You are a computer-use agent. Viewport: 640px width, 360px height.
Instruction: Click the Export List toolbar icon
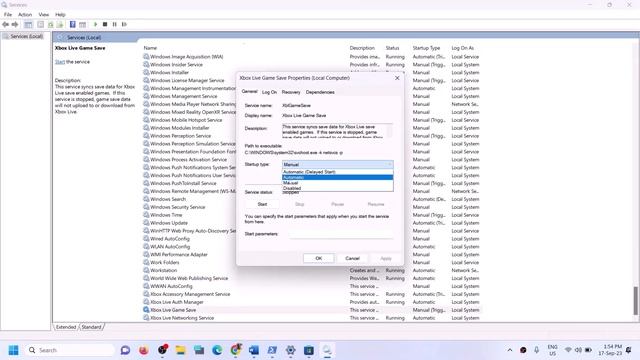pyautogui.click(x=60, y=24)
